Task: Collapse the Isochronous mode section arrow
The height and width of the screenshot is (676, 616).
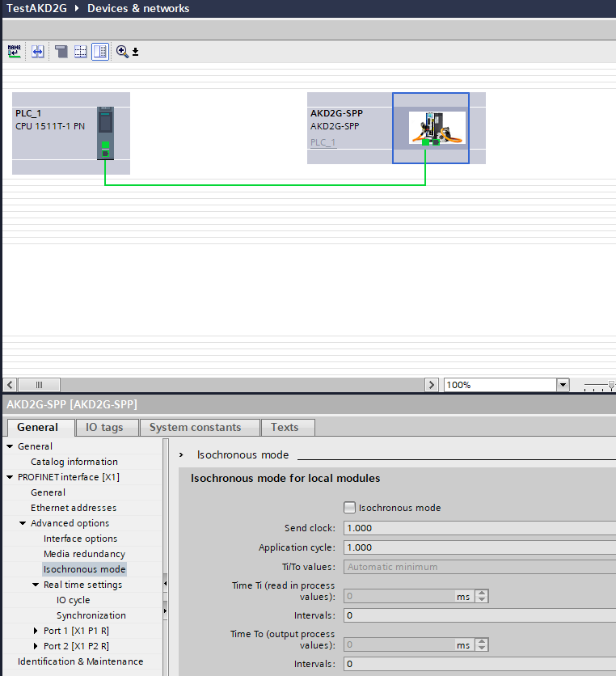Action: coord(181,454)
